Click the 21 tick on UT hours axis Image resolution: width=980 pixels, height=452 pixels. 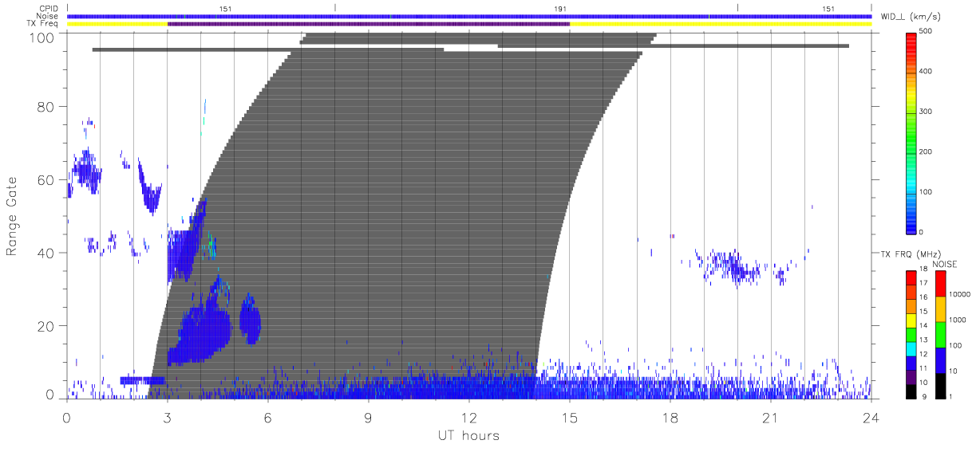tap(771, 418)
